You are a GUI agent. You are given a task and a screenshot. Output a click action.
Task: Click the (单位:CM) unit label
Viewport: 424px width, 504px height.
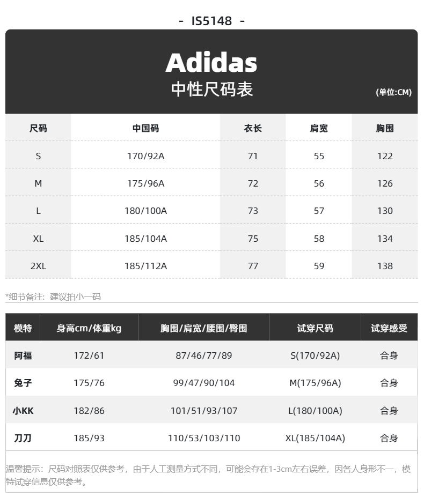[393, 92]
